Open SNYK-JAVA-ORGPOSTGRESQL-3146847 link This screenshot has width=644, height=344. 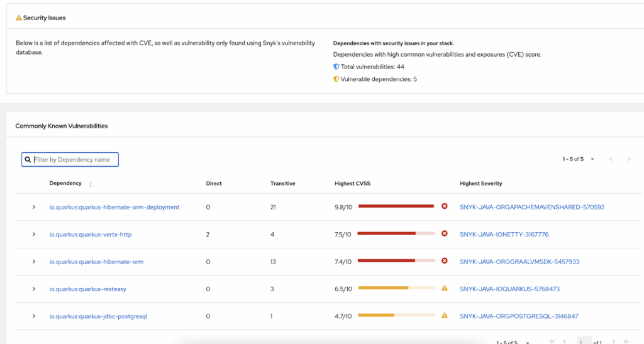click(519, 316)
